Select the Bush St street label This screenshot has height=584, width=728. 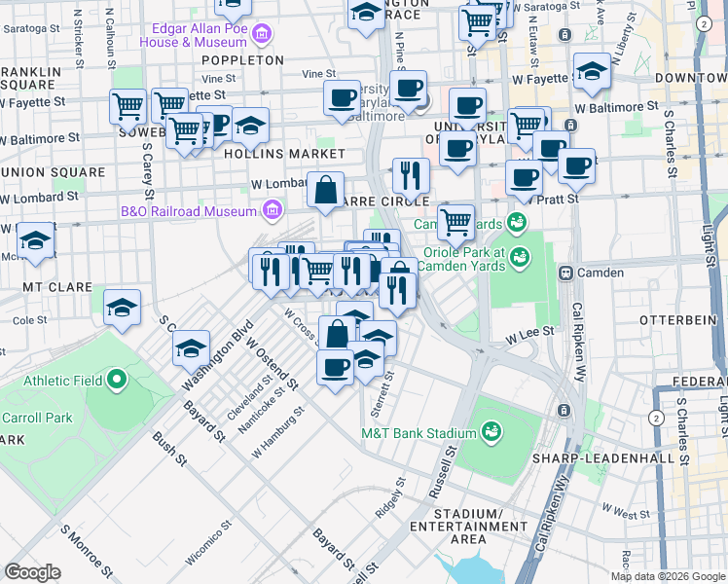pos(170,449)
